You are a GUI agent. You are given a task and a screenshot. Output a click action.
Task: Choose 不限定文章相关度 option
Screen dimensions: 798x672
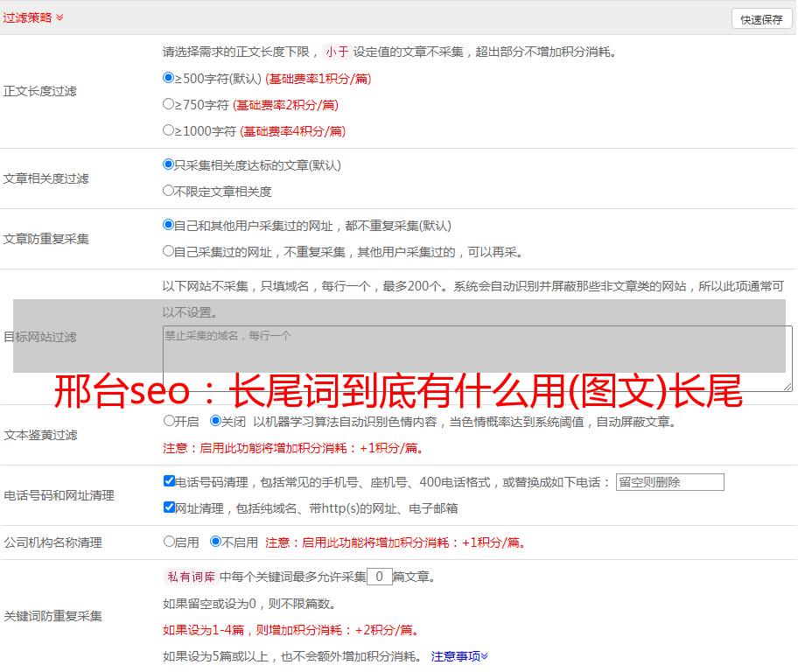pyautogui.click(x=169, y=191)
